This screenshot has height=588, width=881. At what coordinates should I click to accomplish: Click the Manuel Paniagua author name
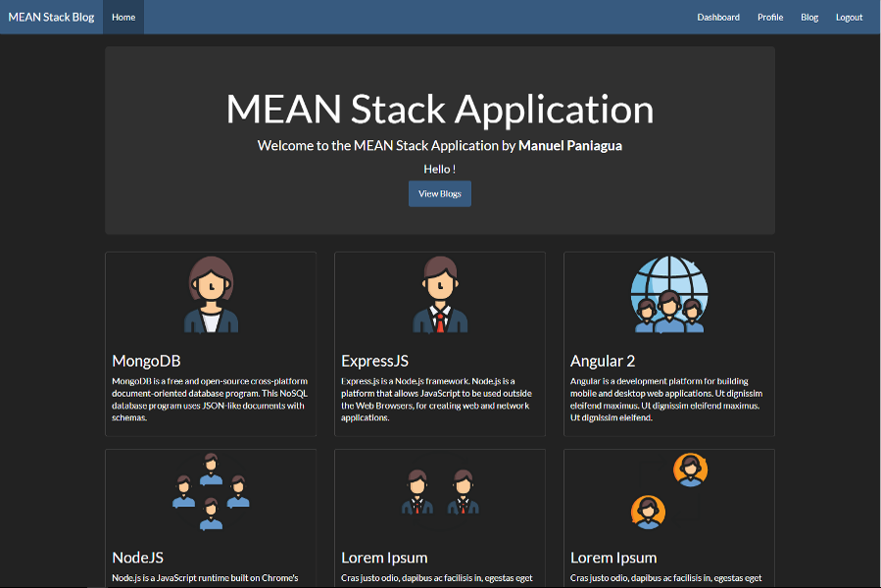click(x=569, y=145)
